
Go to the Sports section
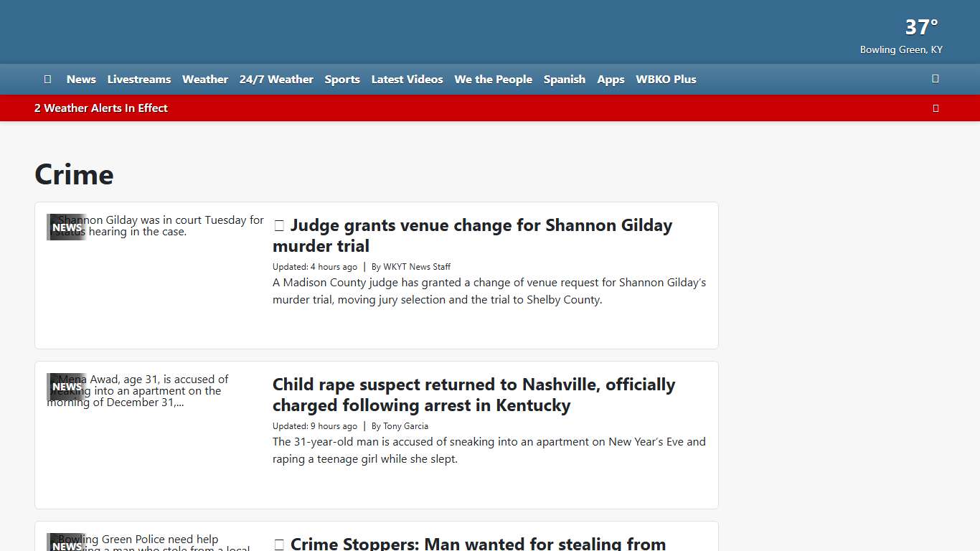[x=342, y=80]
